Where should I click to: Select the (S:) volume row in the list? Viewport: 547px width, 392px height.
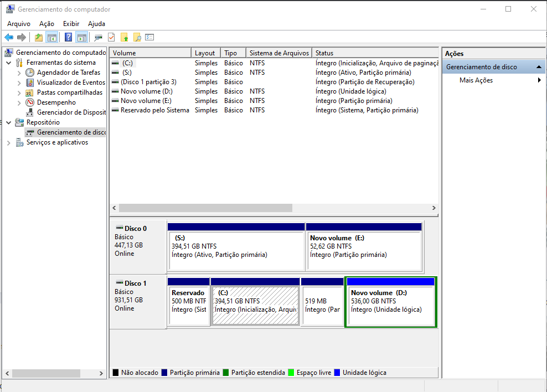point(274,73)
